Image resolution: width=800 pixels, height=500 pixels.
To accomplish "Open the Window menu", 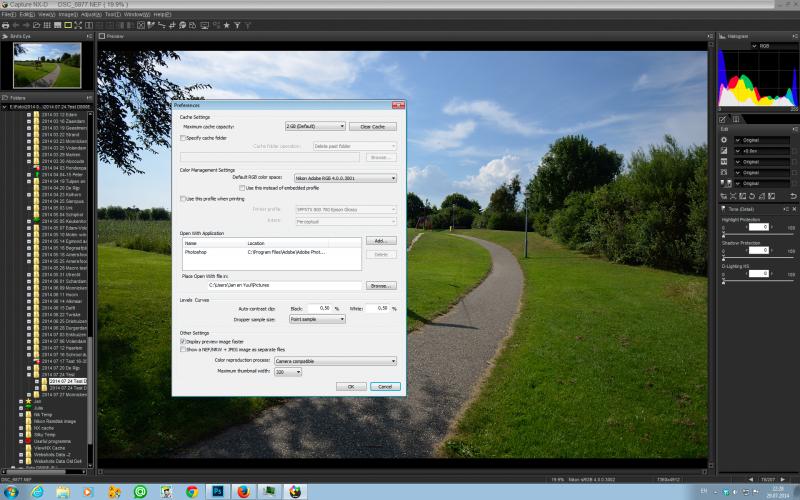I will pyautogui.click(x=137, y=15).
